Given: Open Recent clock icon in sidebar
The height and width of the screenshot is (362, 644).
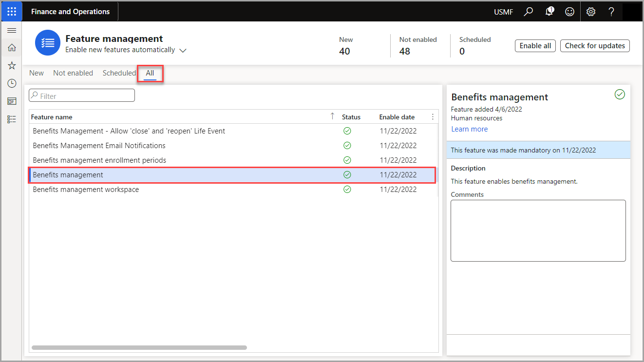Looking at the screenshot, I should pyautogui.click(x=12, y=83).
